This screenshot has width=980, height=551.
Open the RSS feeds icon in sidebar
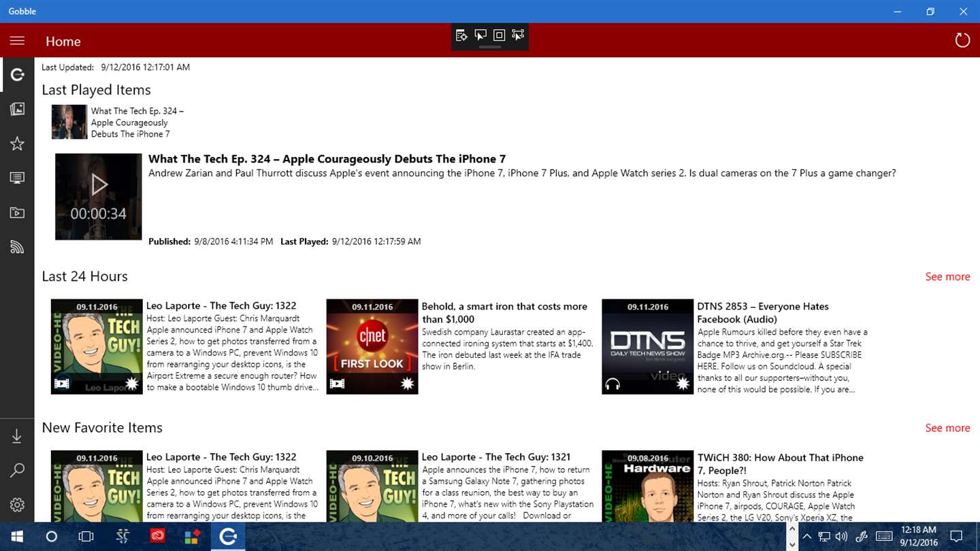pos(17,247)
